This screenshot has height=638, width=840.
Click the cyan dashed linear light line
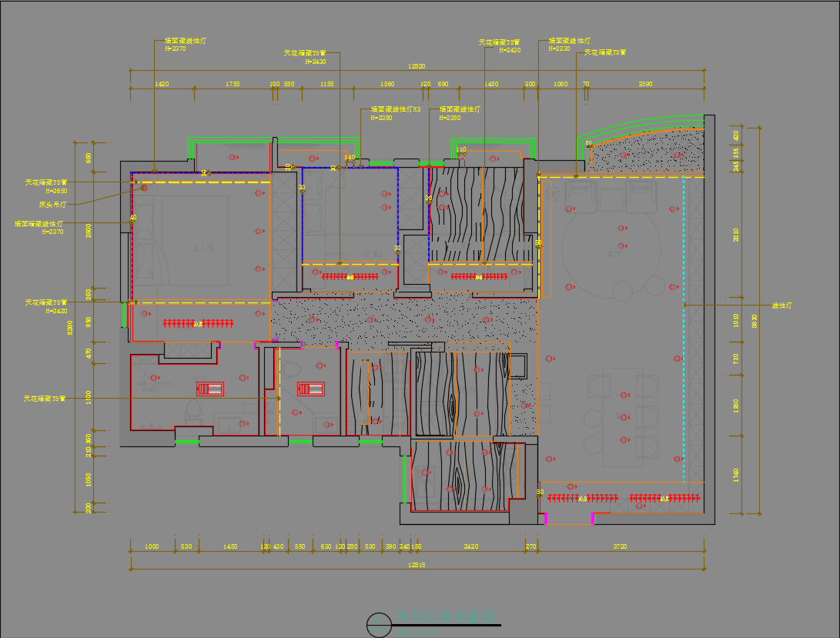point(684,323)
